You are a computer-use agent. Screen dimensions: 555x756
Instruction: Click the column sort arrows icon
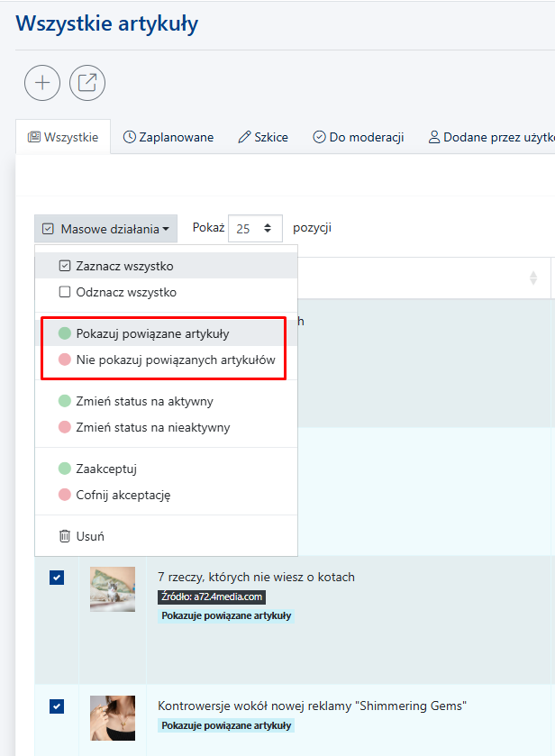click(532, 278)
